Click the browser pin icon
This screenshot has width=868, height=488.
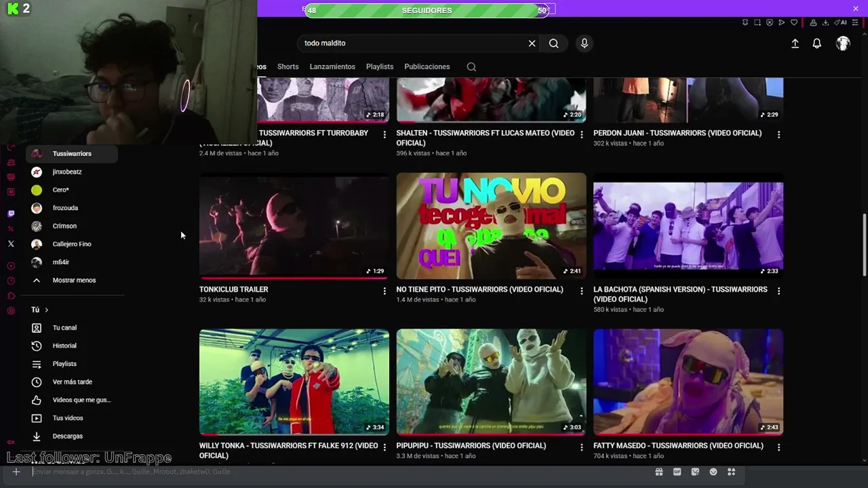click(x=745, y=22)
